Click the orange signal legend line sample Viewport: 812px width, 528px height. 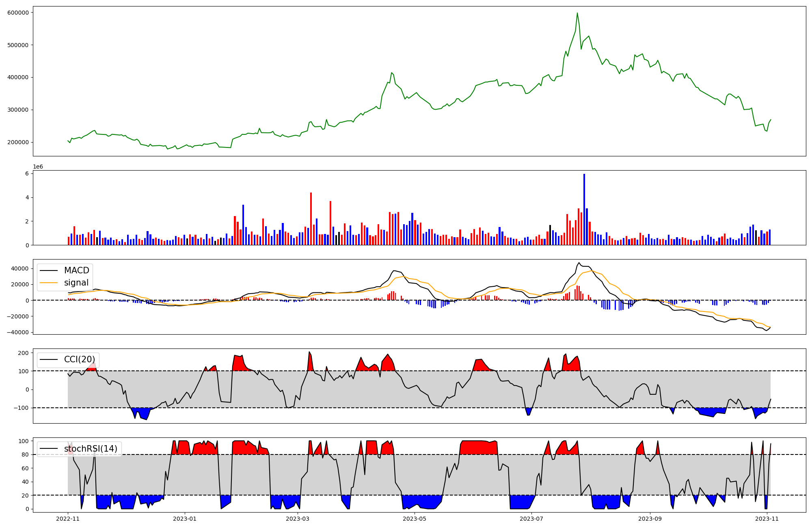tap(50, 283)
